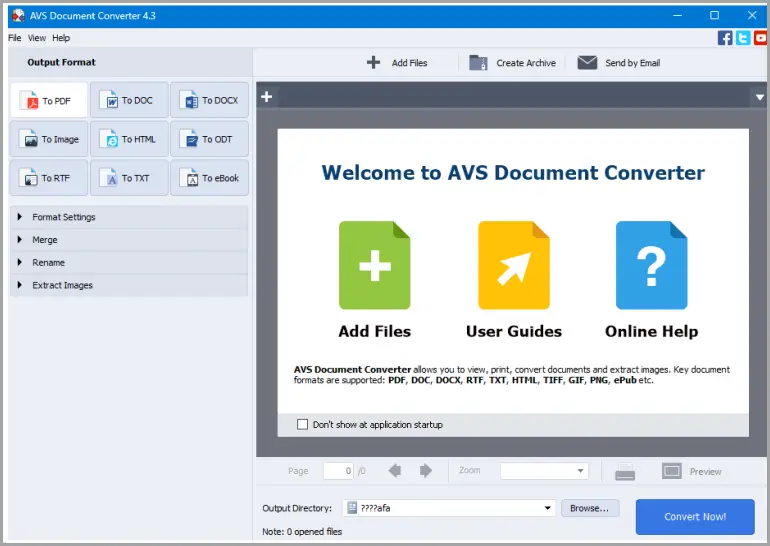Click the Note: 0 opened files text
Viewport: 770px width, 546px height.
coord(302,531)
